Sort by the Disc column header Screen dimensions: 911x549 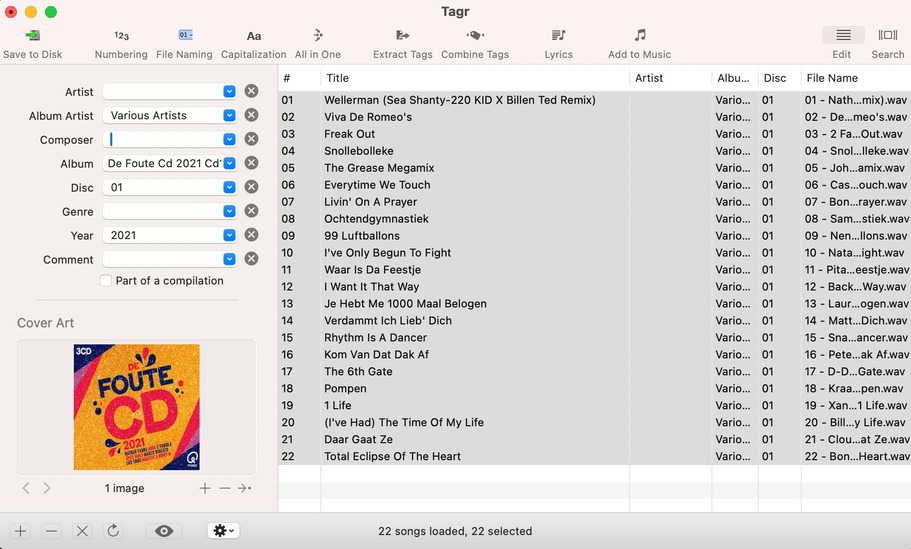[x=780, y=78]
